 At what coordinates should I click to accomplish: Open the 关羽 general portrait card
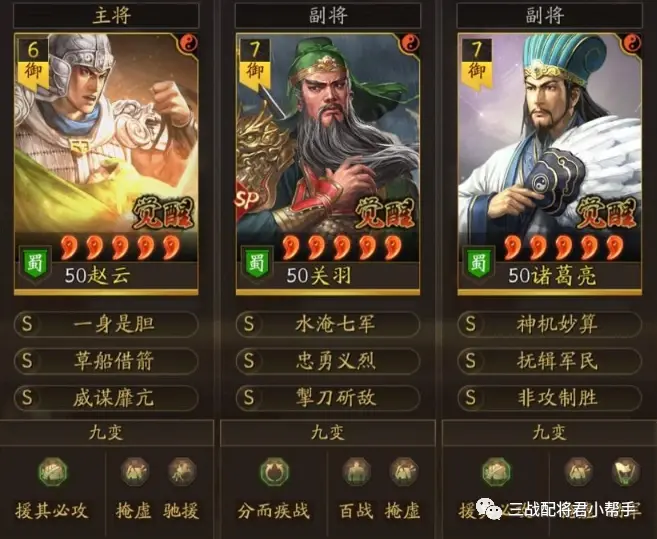coord(328,164)
